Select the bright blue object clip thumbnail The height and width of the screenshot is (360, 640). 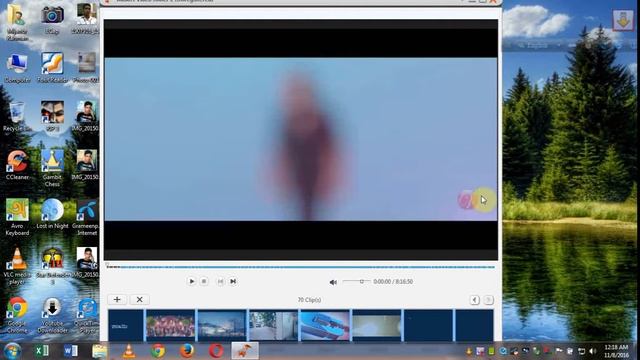pos(325,325)
